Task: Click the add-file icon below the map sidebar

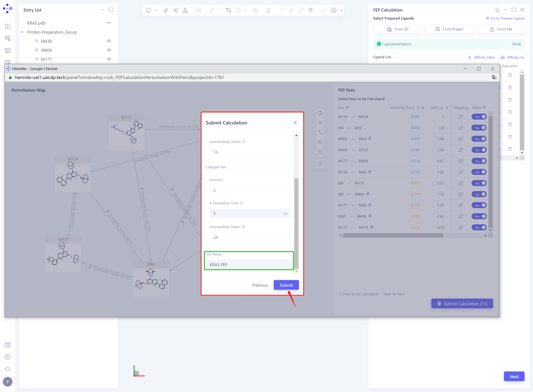Action: coord(320,164)
